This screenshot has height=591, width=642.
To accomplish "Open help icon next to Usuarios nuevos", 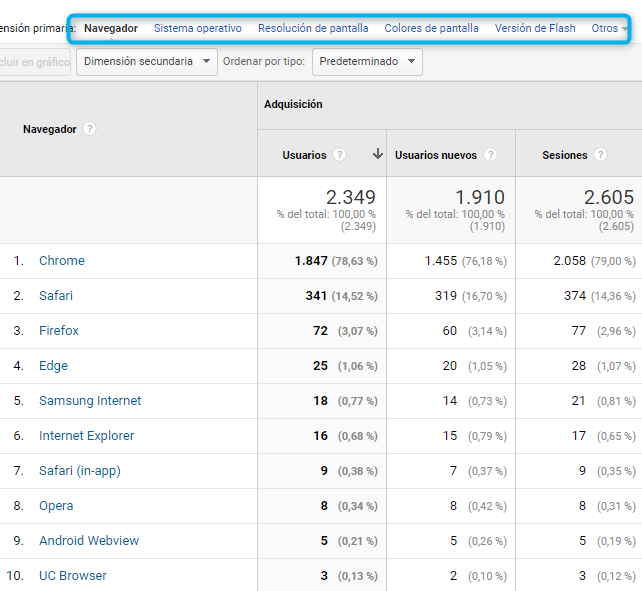I will click(x=491, y=155).
